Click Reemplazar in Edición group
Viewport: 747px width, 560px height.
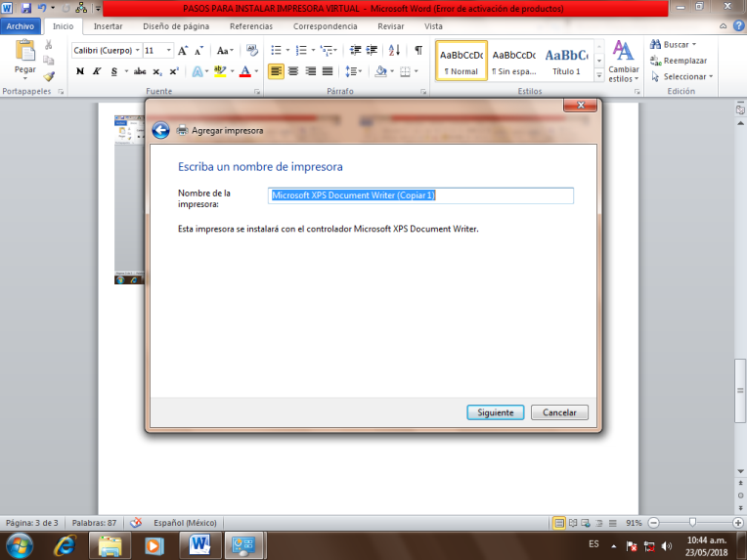679,61
